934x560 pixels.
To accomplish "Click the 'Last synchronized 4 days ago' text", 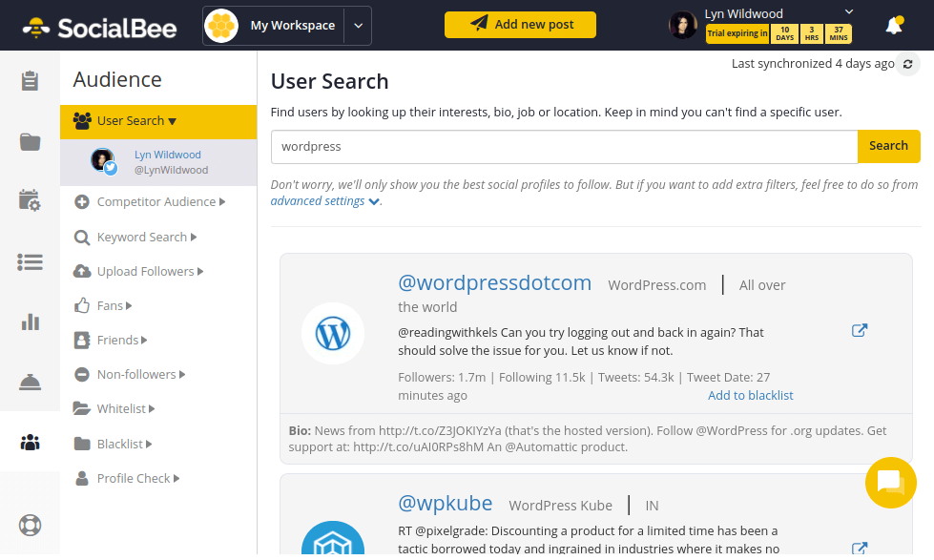I will [x=813, y=64].
